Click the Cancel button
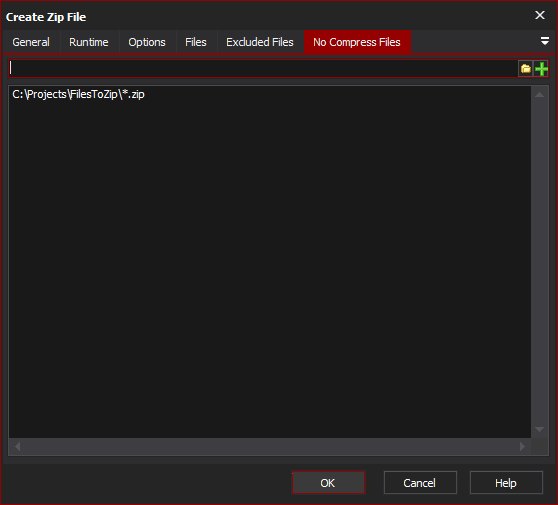The width and height of the screenshot is (558, 505). [x=420, y=483]
